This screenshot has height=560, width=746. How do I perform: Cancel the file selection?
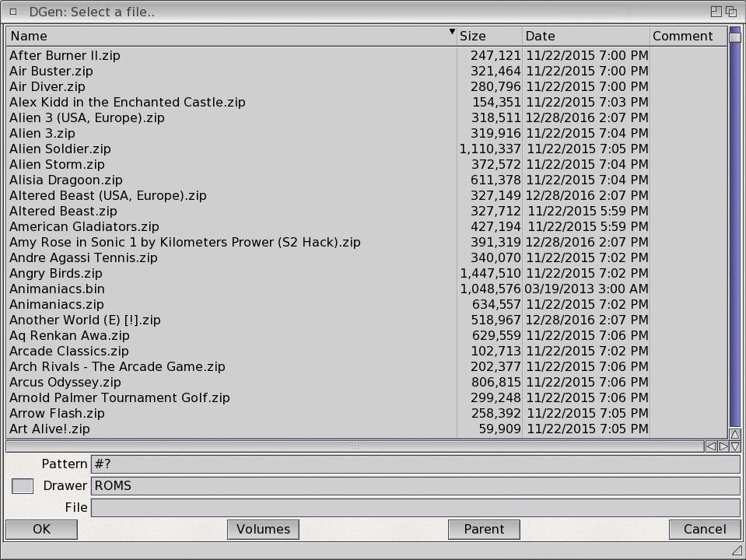click(705, 530)
